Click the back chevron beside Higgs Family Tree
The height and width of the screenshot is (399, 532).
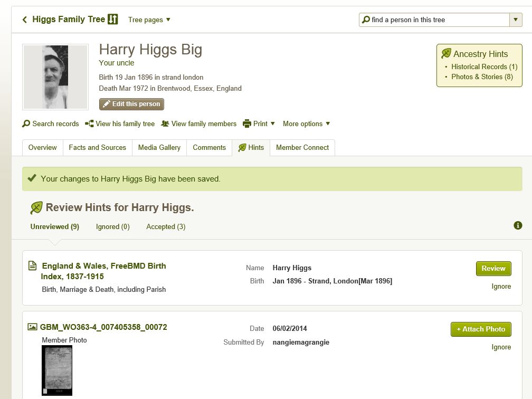tap(24, 20)
